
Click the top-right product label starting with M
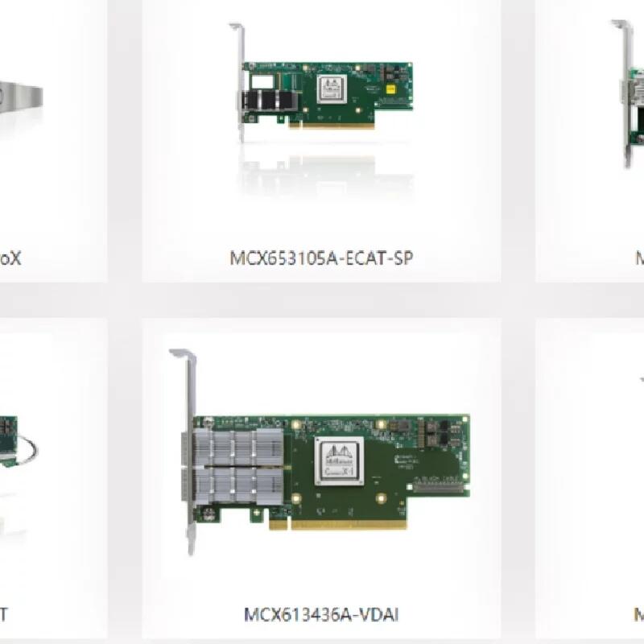tap(639, 258)
